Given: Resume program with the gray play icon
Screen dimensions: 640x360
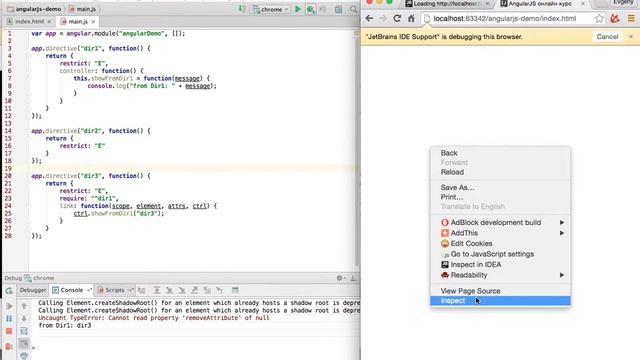Looking at the screenshot, I should tap(9, 306).
